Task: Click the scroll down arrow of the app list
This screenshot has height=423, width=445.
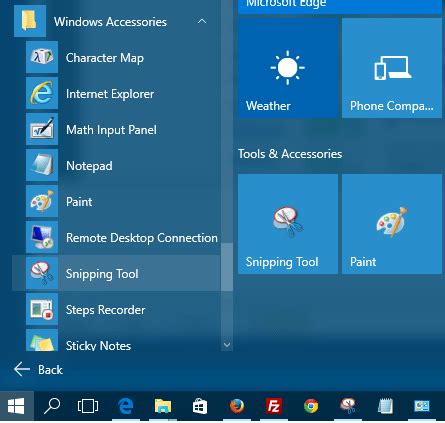Action: [x=227, y=345]
